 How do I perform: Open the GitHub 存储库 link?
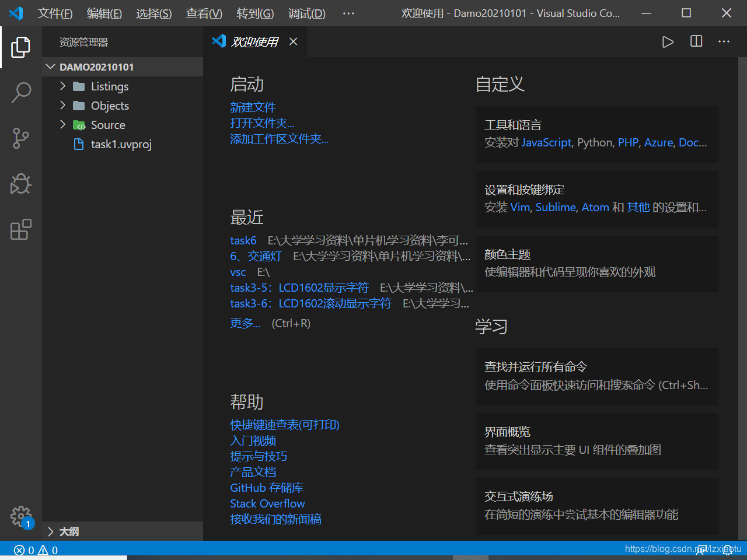click(x=267, y=488)
